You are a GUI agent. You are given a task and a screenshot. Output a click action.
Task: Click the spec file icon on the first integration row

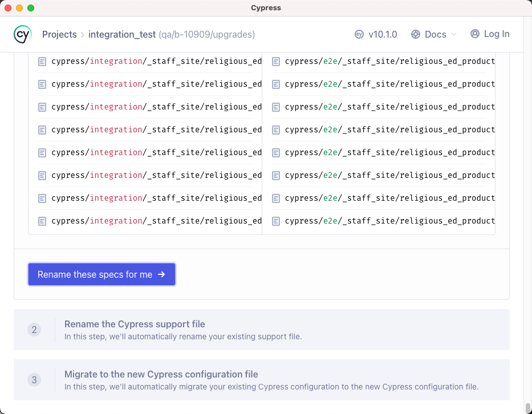(42, 61)
